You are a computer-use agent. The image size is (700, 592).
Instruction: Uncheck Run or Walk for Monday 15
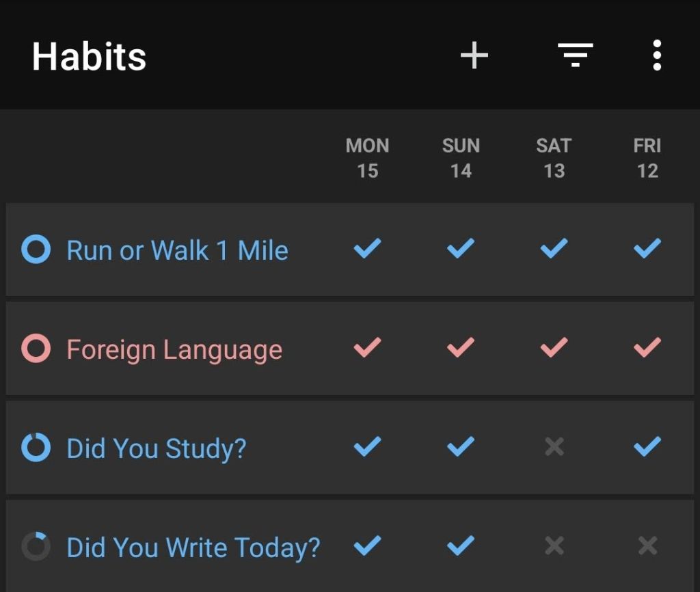[x=367, y=248]
